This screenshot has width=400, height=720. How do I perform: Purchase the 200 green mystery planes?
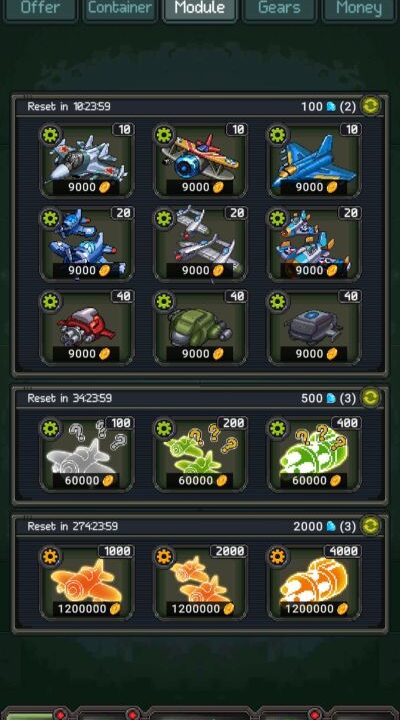click(200, 454)
